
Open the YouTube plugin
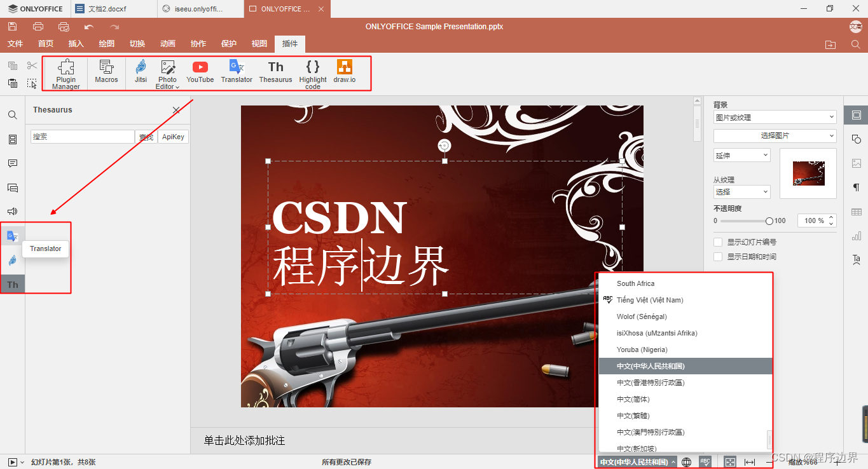coord(200,71)
